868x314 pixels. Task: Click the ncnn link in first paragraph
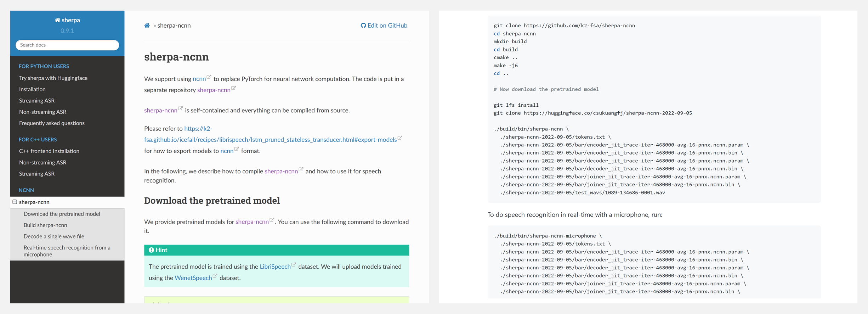click(x=199, y=79)
